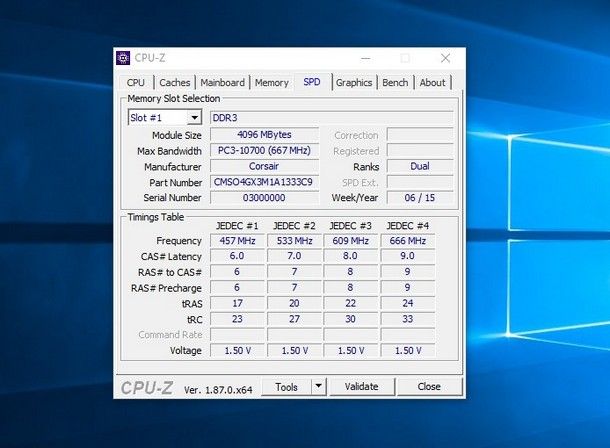Click the empty Correction field

tap(420, 135)
